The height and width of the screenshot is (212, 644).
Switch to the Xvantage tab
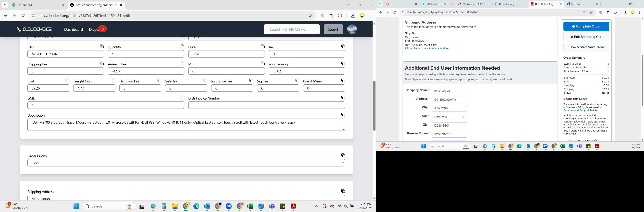coord(582,4)
